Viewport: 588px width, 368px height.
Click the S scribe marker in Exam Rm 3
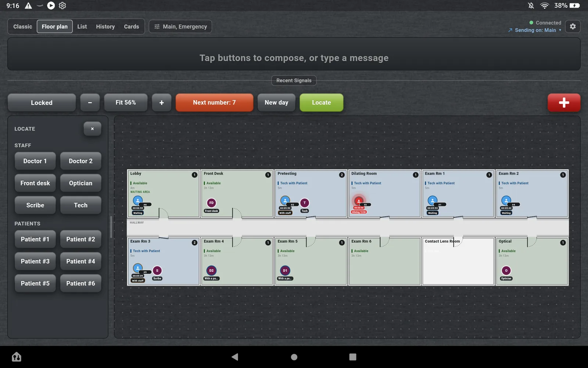[x=157, y=270]
